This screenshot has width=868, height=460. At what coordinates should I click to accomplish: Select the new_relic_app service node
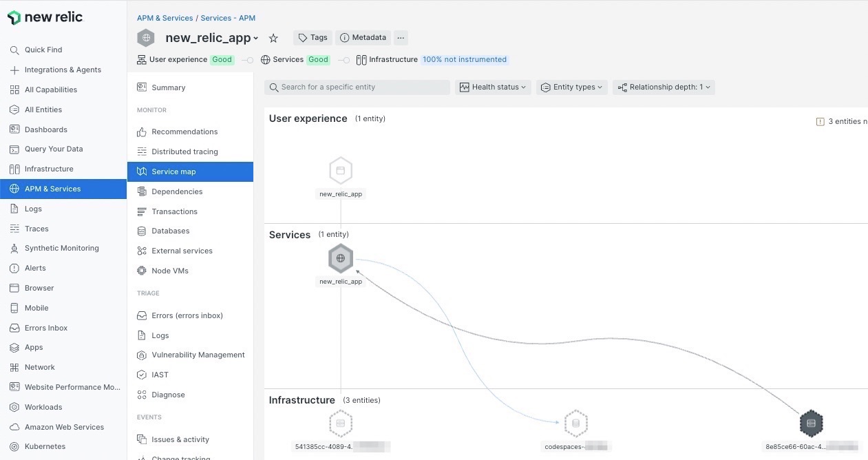[x=341, y=258]
